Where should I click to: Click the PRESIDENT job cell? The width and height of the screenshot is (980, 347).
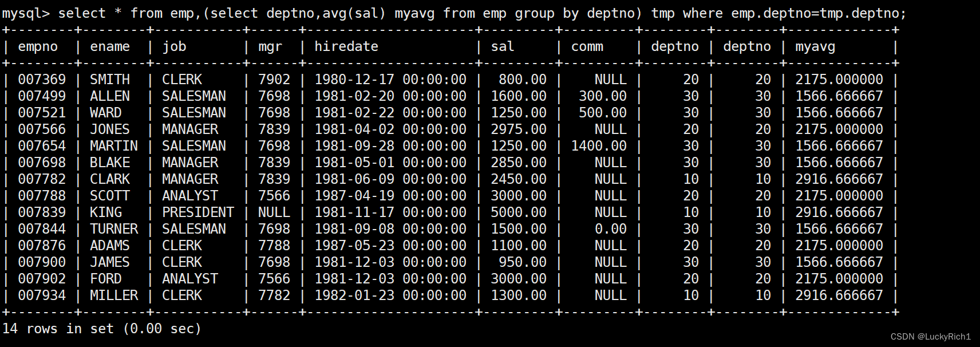pyautogui.click(x=197, y=212)
